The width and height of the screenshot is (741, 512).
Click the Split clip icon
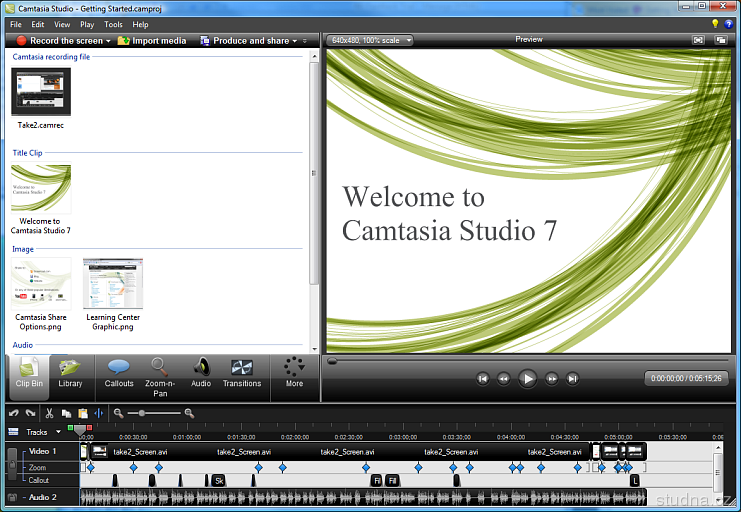[x=98, y=413]
